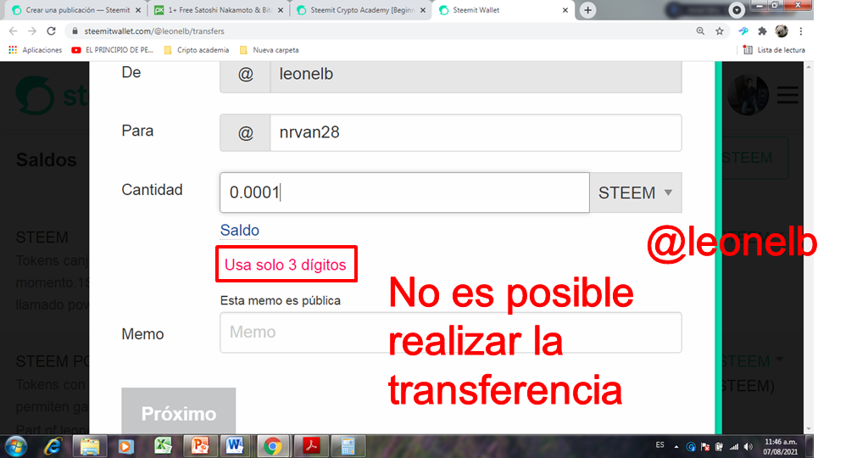
Task: Click the user avatar on Steemit Wallet
Action: pos(748,95)
